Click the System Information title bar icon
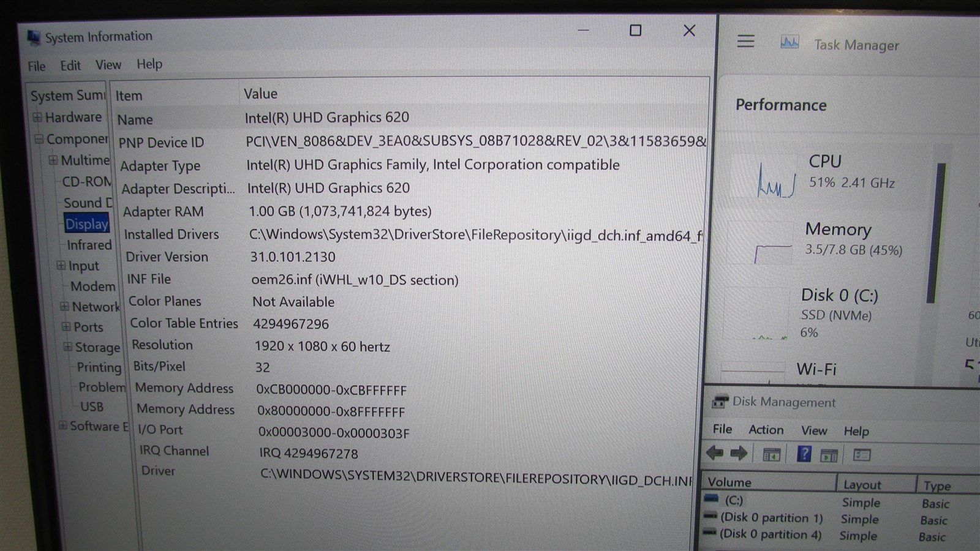This screenshot has height=551, width=980. pos(34,38)
